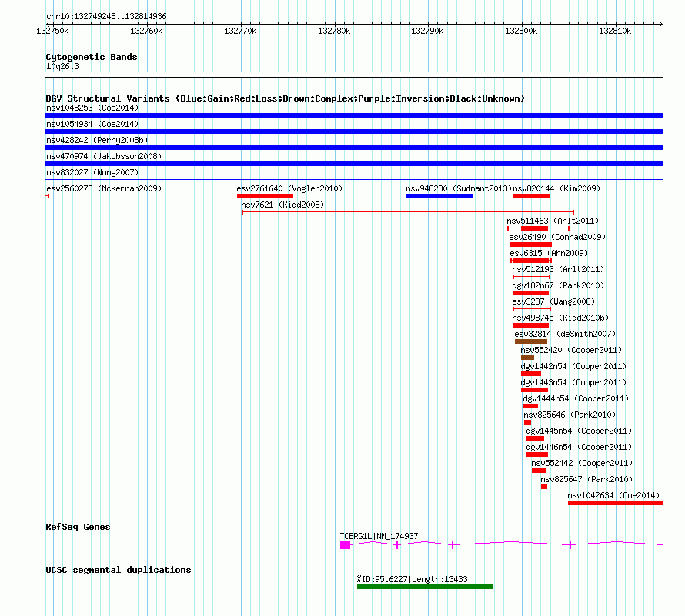Click the chr10:132749248..132814936 coordinates label
The height and width of the screenshot is (616, 685).
click(106, 16)
